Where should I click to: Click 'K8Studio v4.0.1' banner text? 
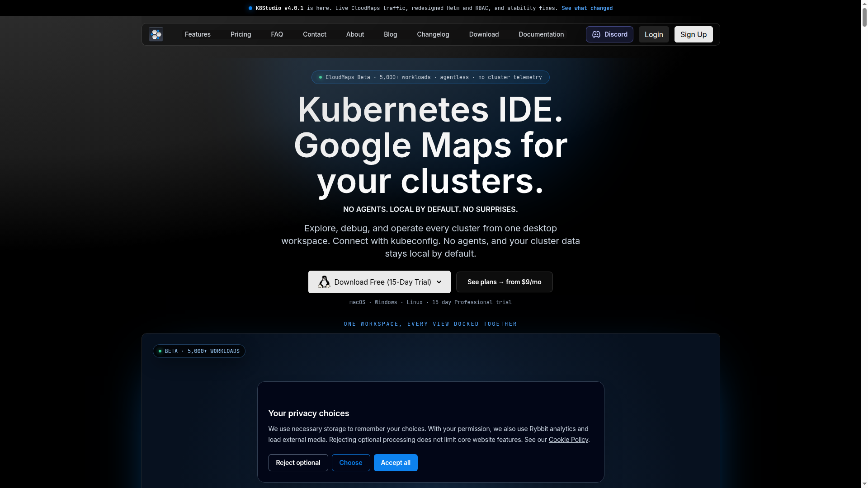[279, 8]
